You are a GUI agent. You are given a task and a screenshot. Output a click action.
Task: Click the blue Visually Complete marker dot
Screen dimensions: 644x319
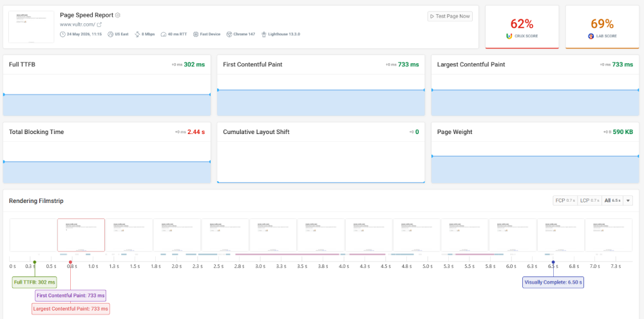(553, 262)
